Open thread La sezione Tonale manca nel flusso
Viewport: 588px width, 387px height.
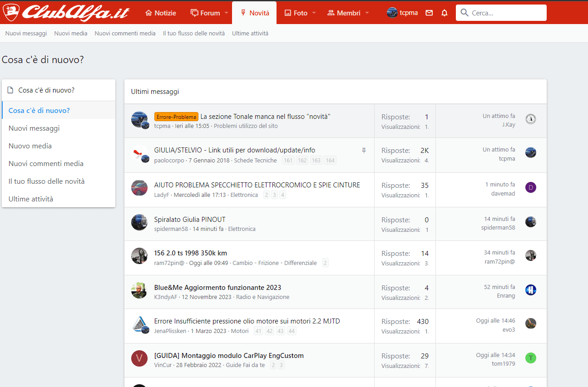pos(265,117)
